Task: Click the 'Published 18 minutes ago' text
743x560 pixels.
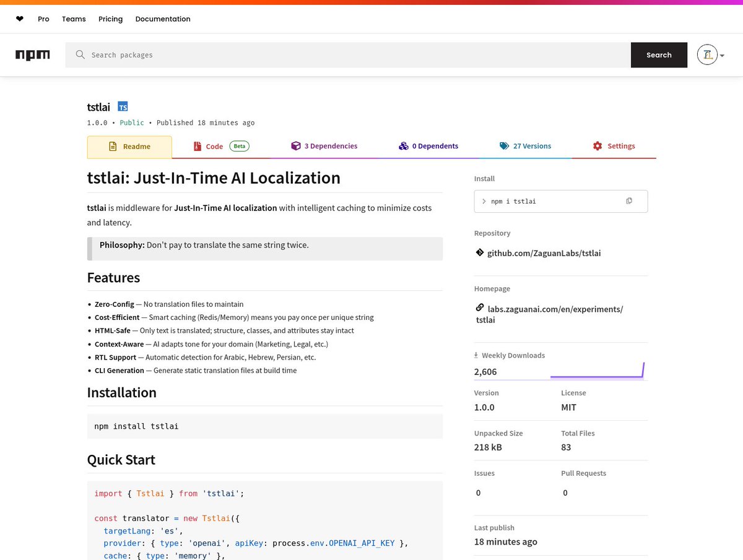Action: 206,123
